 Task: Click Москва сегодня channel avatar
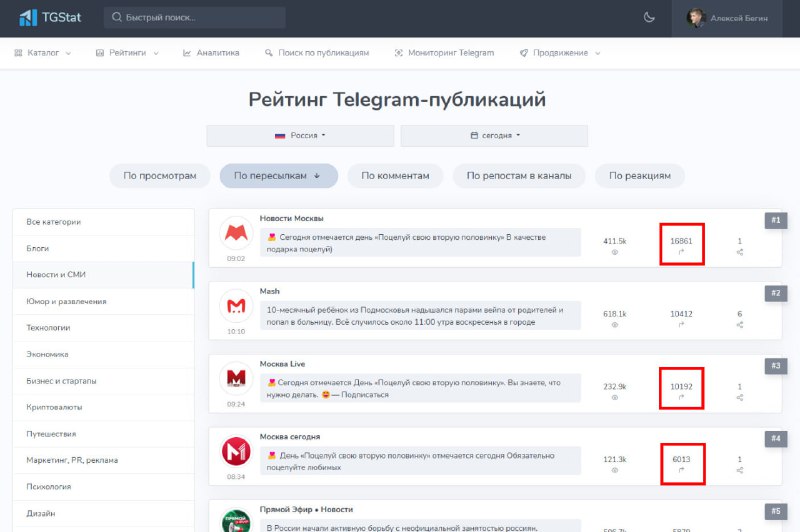click(x=236, y=451)
